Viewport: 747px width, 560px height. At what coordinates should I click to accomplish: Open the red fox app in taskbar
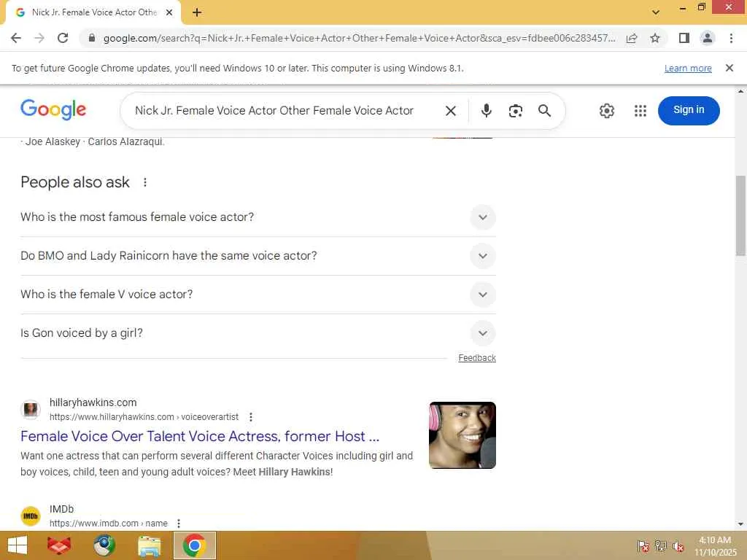click(x=59, y=545)
